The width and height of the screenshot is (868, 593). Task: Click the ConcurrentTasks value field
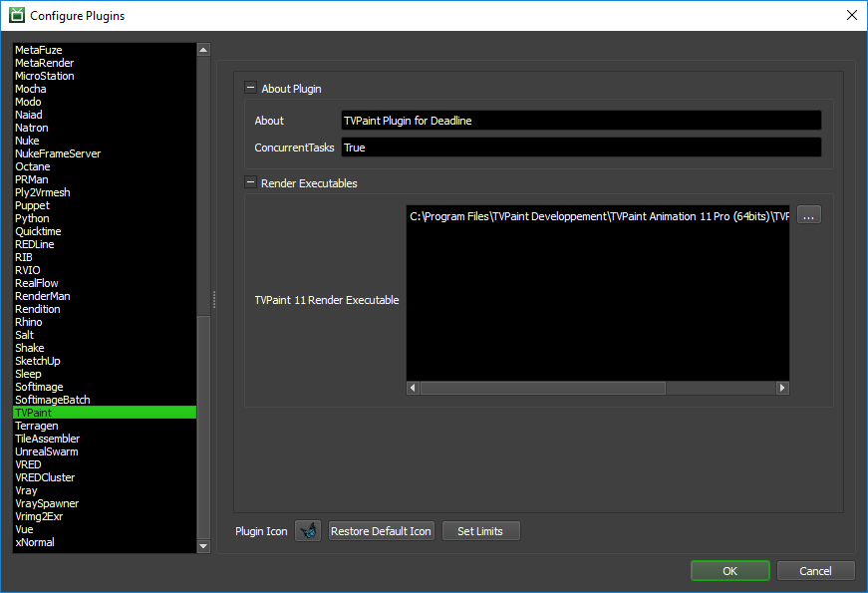pos(581,148)
